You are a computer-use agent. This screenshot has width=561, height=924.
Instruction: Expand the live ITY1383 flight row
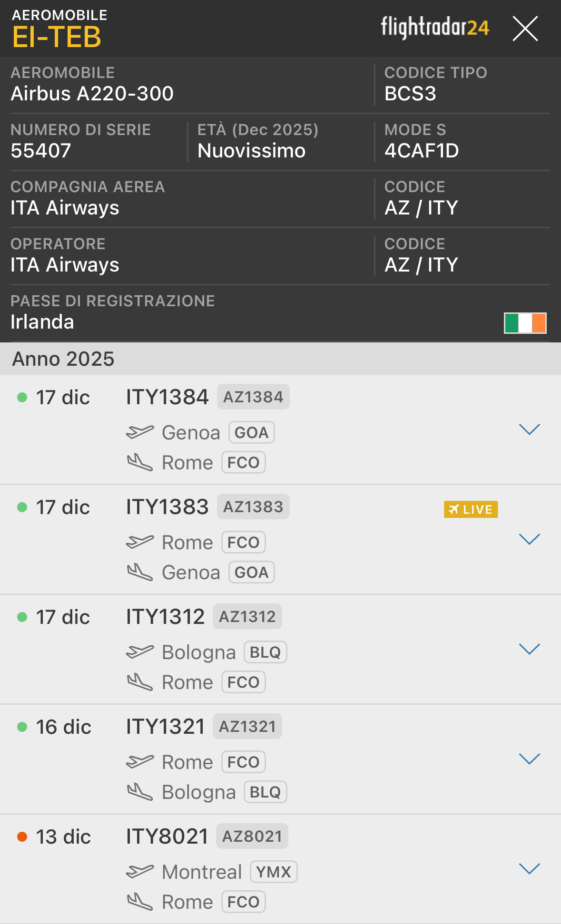click(529, 539)
